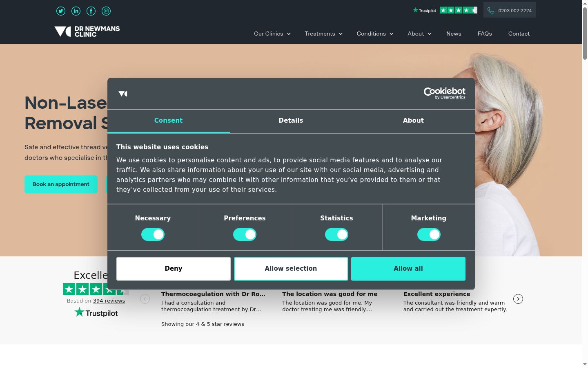The height and width of the screenshot is (368, 588).
Task: Go to next review with the right arrow
Action: coord(518,299)
